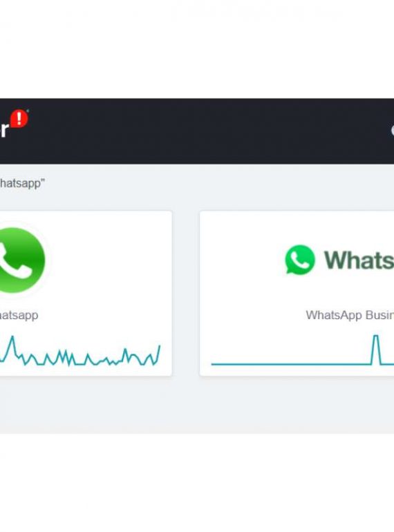Image resolution: width=394 pixels, height=532 pixels.
Task: Click the red exclamation mark logo badge
Action: (x=19, y=119)
